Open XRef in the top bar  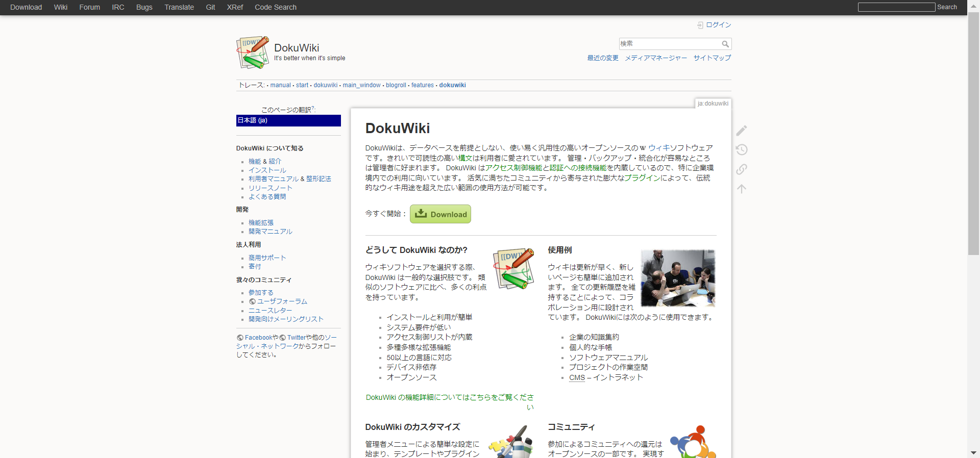235,7
